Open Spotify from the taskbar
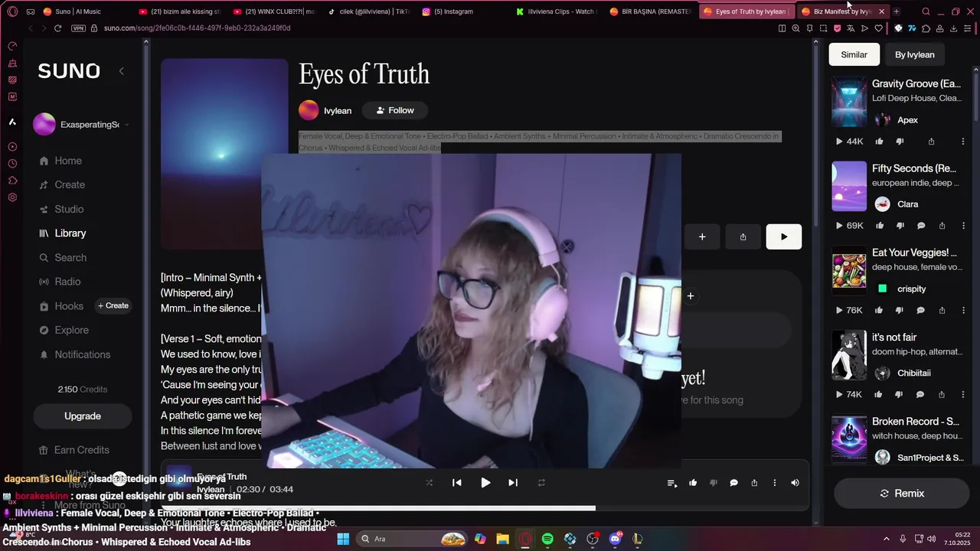 (x=547, y=539)
